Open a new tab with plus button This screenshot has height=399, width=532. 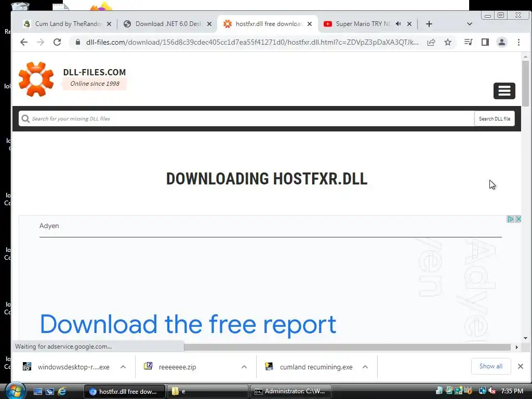(429, 24)
